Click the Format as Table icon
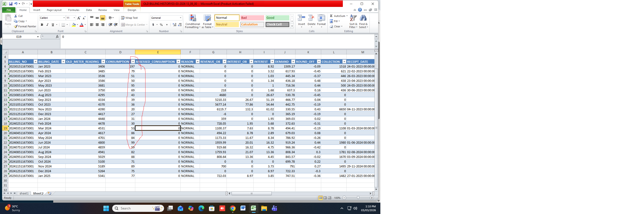Image resolution: width=644 pixels, height=214 pixels. (x=207, y=21)
